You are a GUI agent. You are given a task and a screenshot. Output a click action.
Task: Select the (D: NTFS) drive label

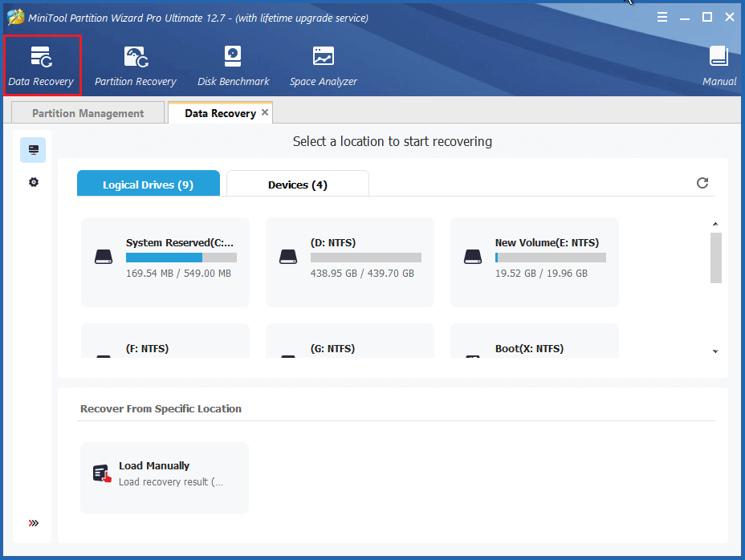(x=333, y=243)
